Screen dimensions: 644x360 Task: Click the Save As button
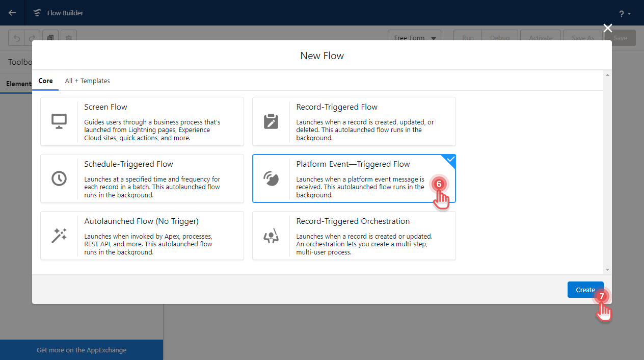(x=582, y=38)
